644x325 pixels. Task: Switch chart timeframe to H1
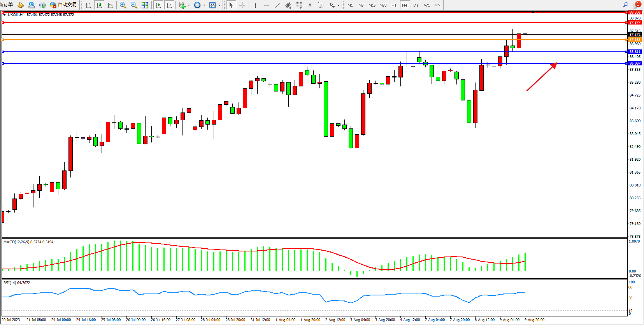pyautogui.click(x=394, y=5)
